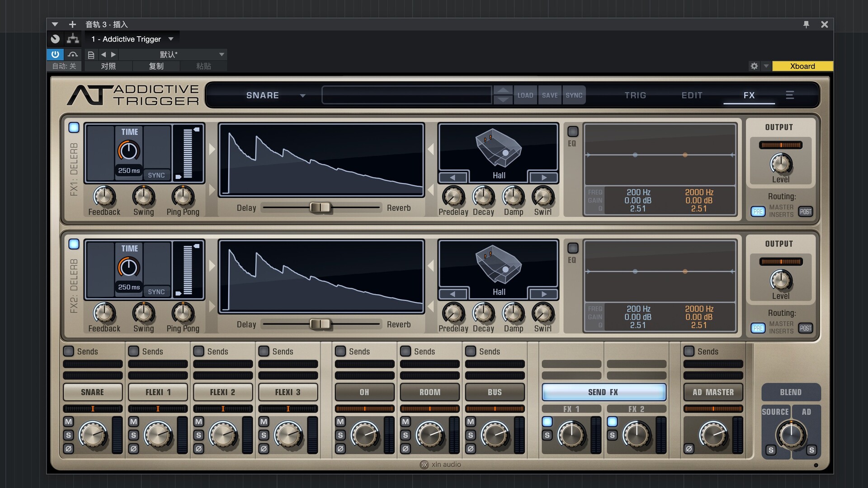Select previous reverb type in FX2
This screenshot has width=868, height=488.
click(x=453, y=294)
